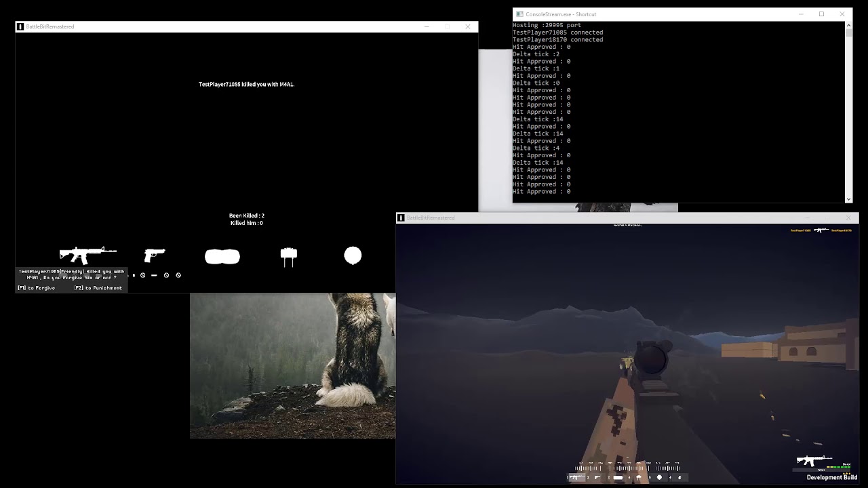Click "Hosting :29995 port" console line
Viewport: 868px width, 488px height.
(x=547, y=25)
